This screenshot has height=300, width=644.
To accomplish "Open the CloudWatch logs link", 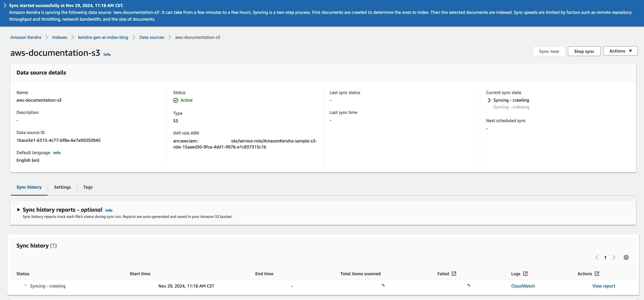I will [x=523, y=286].
